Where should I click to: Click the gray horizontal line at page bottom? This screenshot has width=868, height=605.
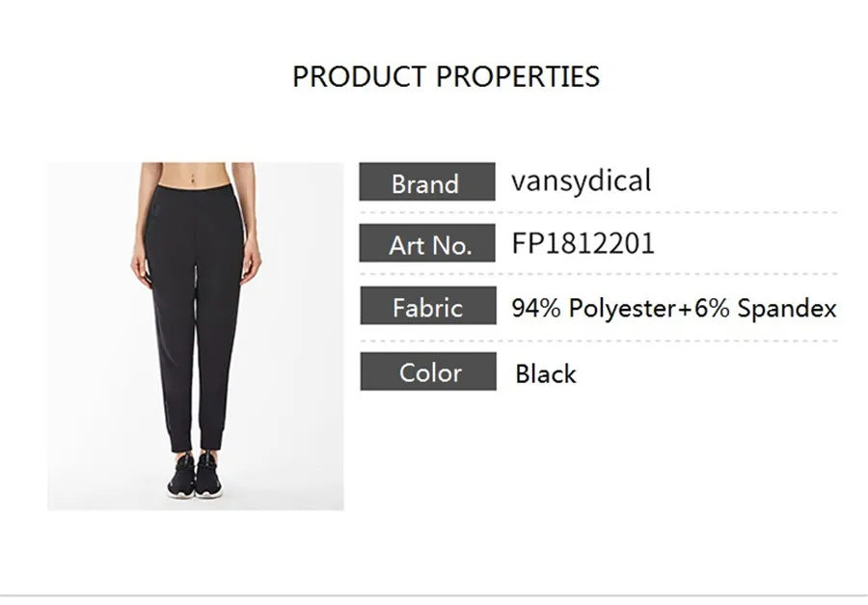pos(434,596)
